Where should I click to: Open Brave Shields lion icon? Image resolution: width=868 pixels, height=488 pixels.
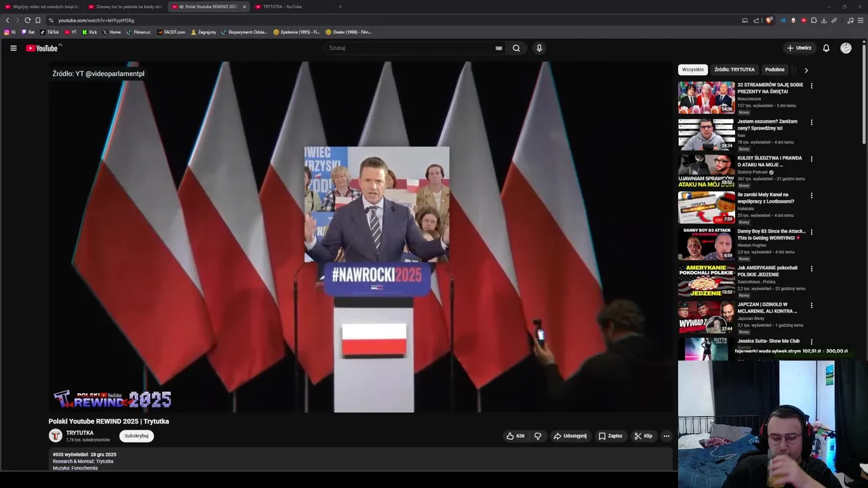click(x=769, y=20)
